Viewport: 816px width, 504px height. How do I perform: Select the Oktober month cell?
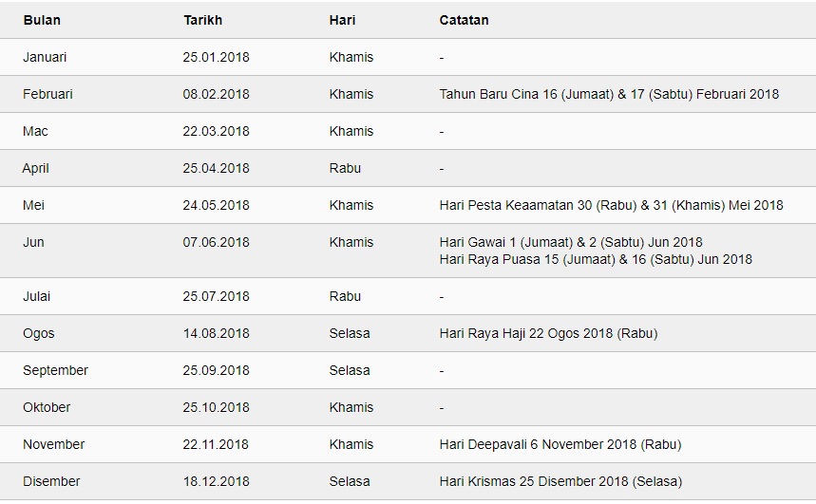[x=47, y=407]
